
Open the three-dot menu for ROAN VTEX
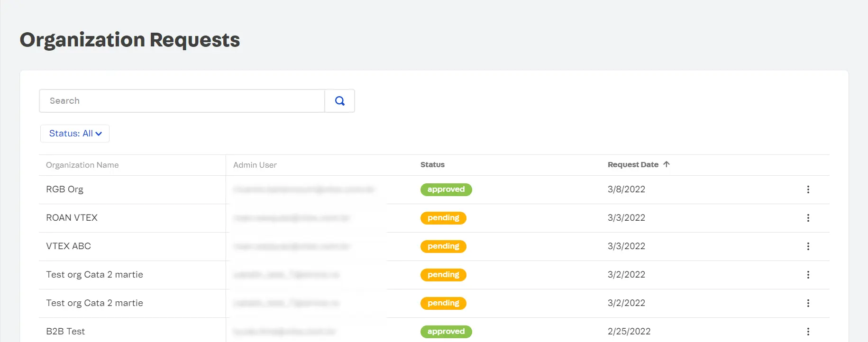point(808,218)
